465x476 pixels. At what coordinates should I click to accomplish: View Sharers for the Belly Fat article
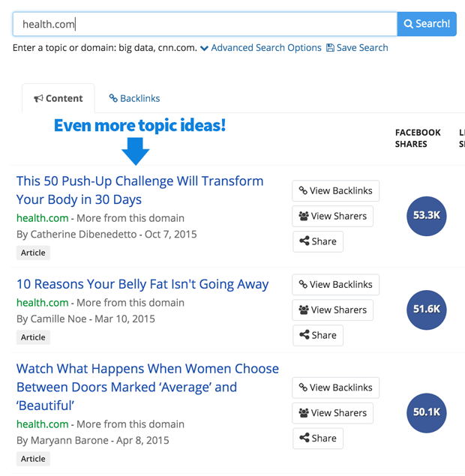[332, 310]
